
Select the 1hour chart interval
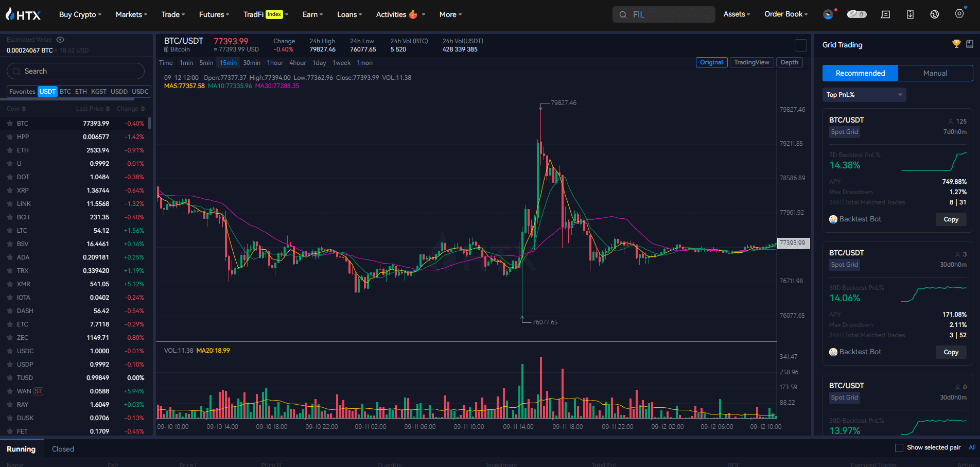pyautogui.click(x=275, y=63)
